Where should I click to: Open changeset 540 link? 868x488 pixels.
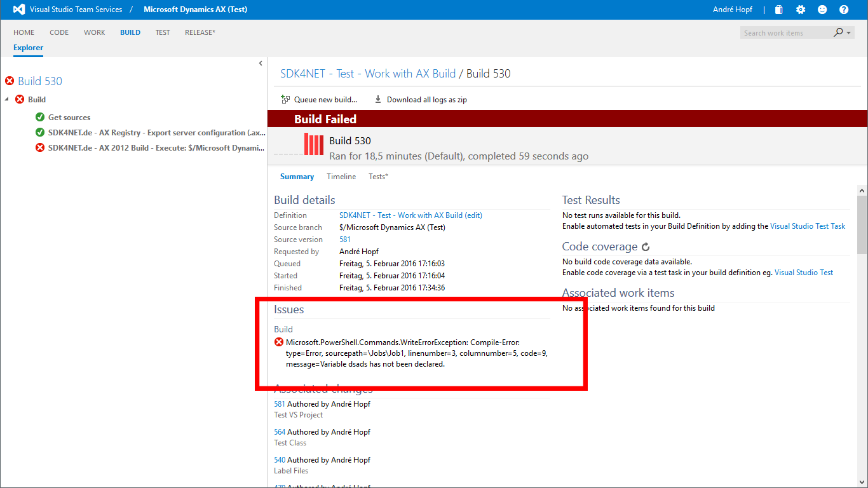pyautogui.click(x=280, y=460)
